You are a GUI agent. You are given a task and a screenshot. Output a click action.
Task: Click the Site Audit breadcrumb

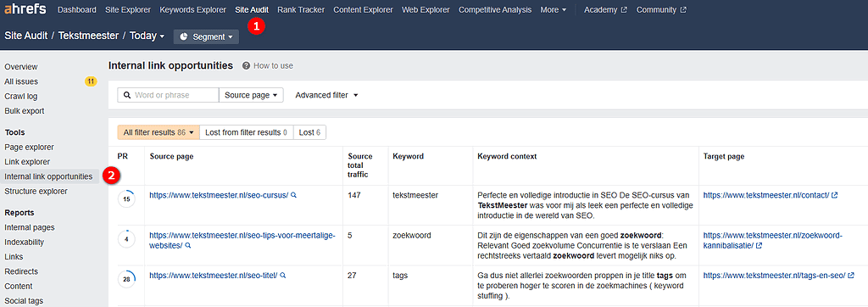click(26, 36)
